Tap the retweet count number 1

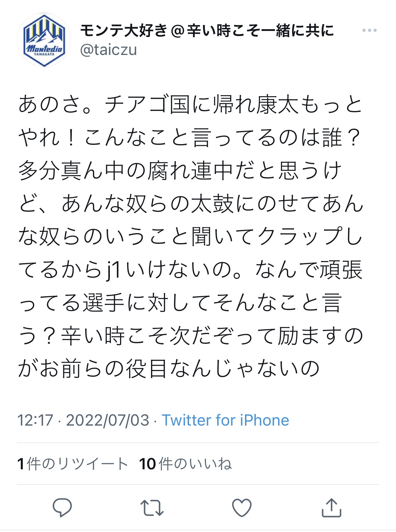tap(21, 464)
